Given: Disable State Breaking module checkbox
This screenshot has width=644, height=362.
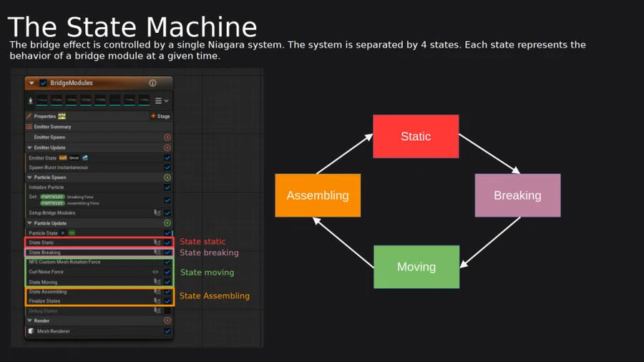Looking at the screenshot, I should coord(167,253).
